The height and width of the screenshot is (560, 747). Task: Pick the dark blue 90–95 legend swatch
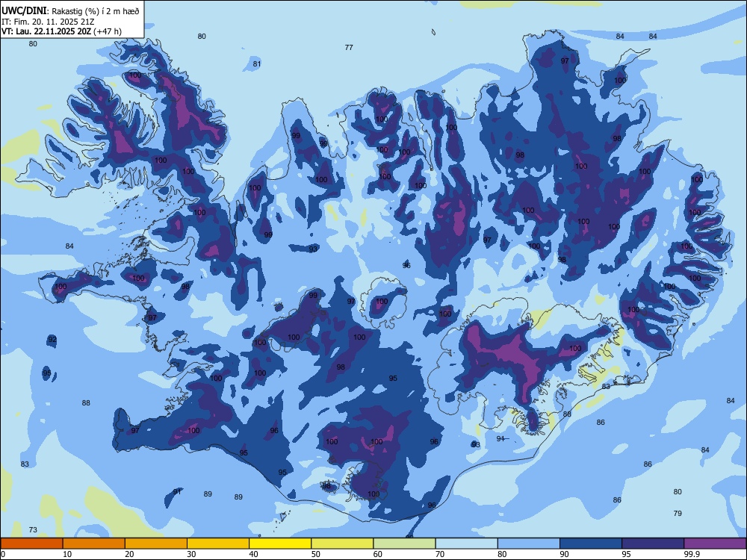click(591, 544)
